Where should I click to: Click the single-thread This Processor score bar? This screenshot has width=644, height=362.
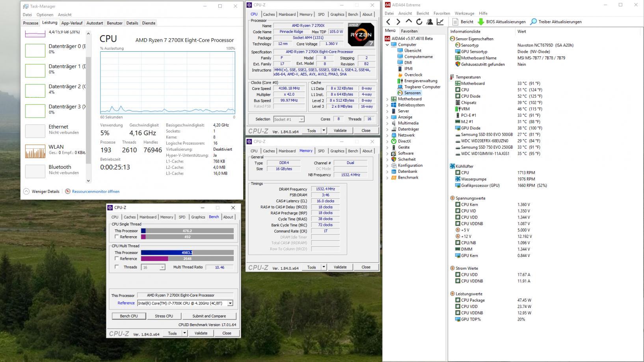(x=187, y=231)
